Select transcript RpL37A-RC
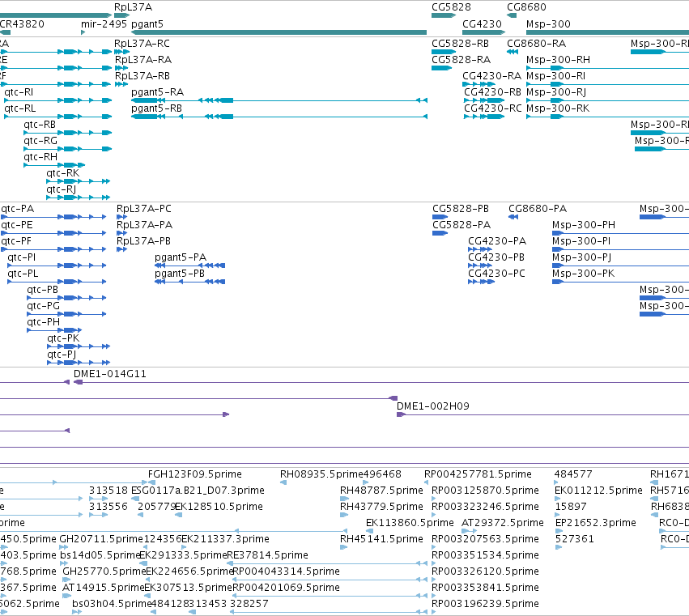 coord(121,52)
